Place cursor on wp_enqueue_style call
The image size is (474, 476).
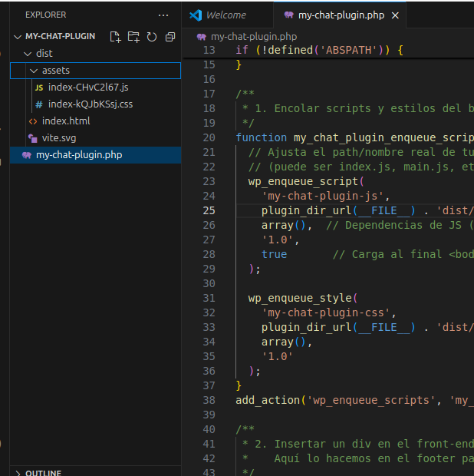click(x=300, y=298)
